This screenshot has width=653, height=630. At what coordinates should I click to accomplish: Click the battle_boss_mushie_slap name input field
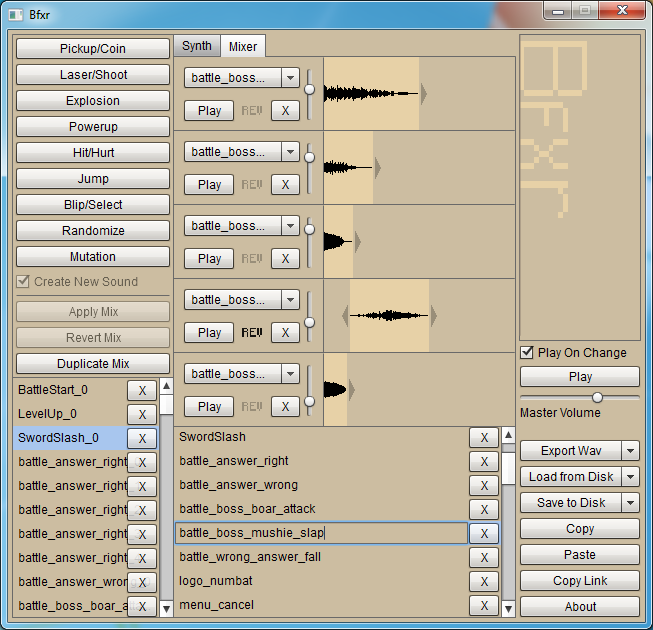click(321, 533)
